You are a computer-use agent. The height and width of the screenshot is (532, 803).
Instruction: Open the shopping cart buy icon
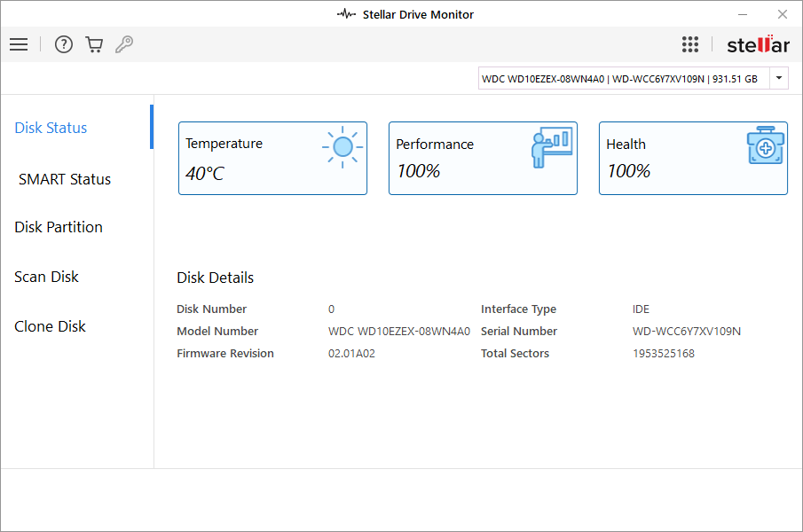click(x=94, y=44)
